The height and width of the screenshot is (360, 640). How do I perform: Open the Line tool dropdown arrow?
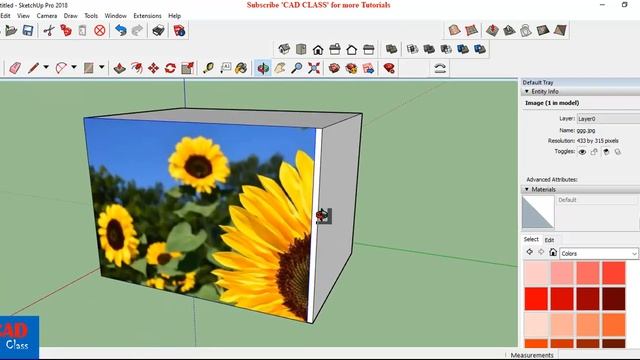[x=46, y=67]
